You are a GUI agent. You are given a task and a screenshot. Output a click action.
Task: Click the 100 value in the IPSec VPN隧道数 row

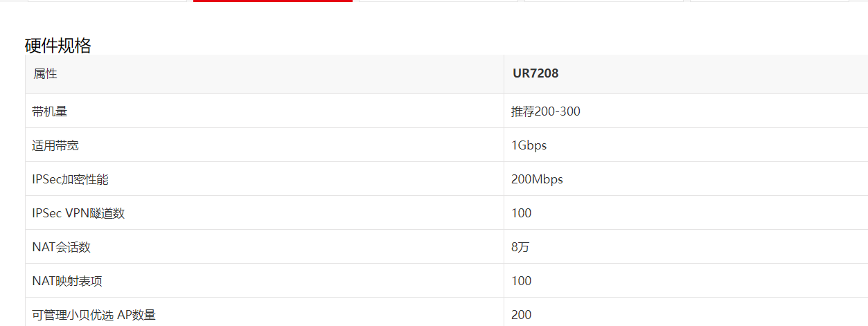tap(522, 213)
